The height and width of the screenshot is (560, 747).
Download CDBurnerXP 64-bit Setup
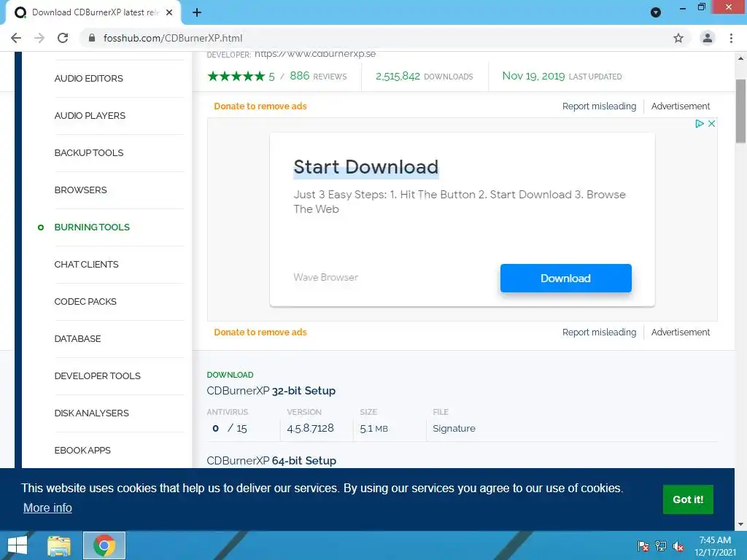pyautogui.click(x=271, y=461)
